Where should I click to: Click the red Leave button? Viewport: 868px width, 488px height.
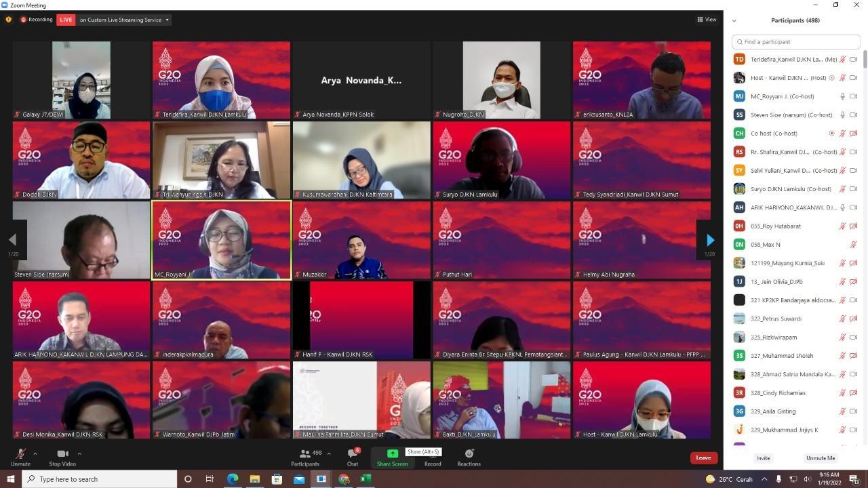(x=703, y=457)
